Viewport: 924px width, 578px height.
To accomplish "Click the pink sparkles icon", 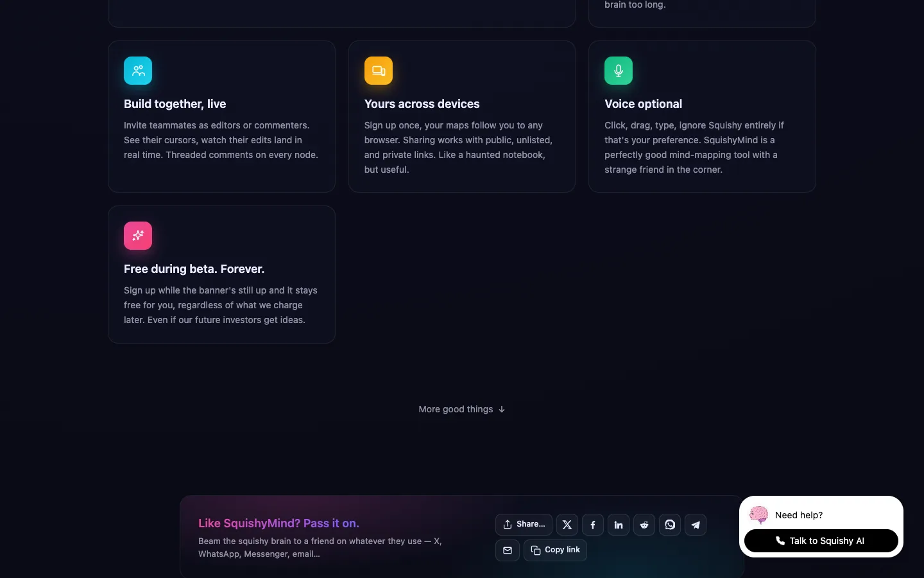I will coord(138,236).
